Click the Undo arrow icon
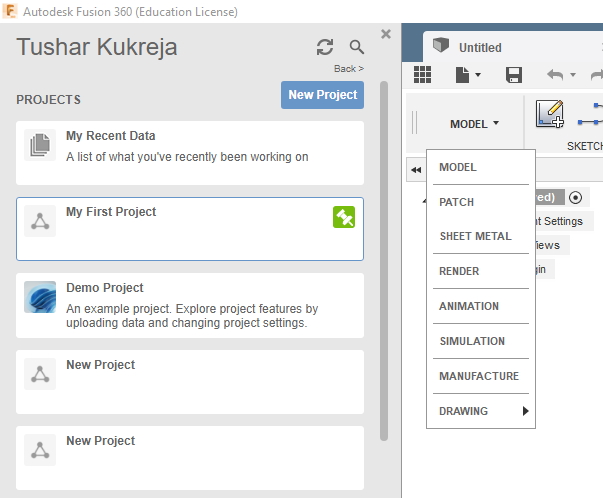 pos(556,75)
